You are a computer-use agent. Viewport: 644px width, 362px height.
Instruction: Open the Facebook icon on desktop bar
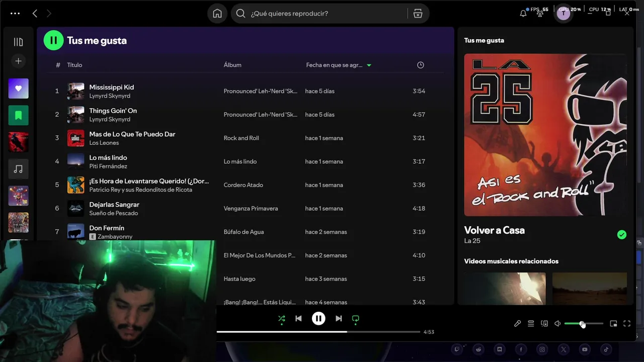click(521, 349)
